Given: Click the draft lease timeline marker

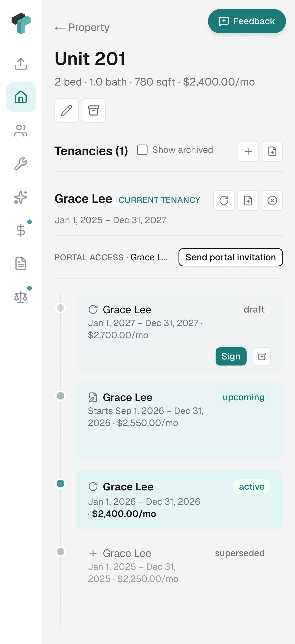Looking at the screenshot, I should (61, 308).
